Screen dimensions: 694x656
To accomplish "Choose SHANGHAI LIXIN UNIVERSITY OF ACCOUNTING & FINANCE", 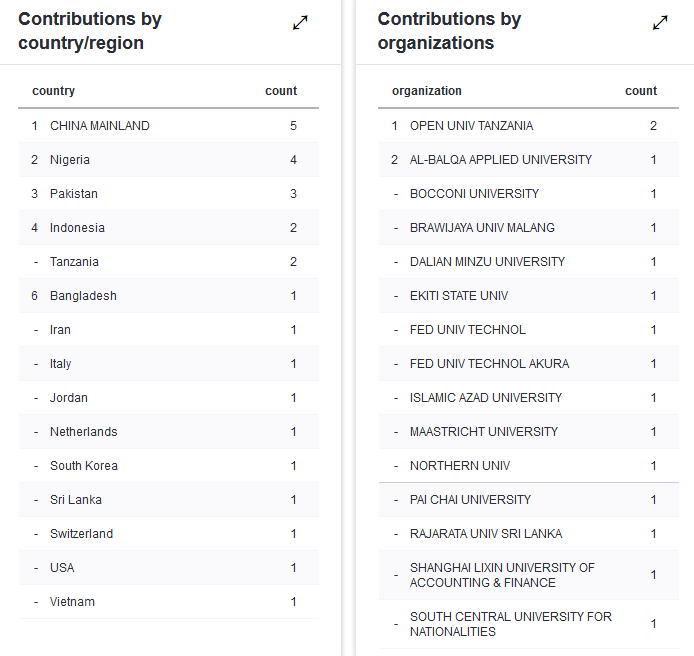I will 502,575.
